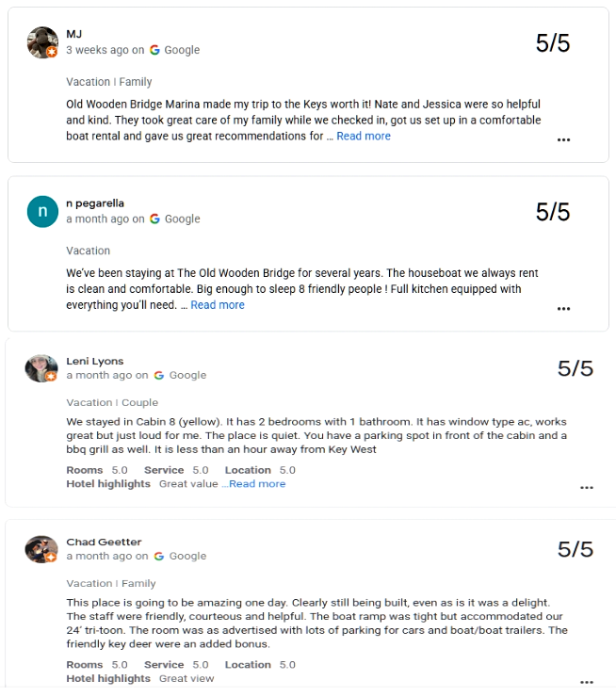Open MJ's reviewer profile picture

[42, 42]
